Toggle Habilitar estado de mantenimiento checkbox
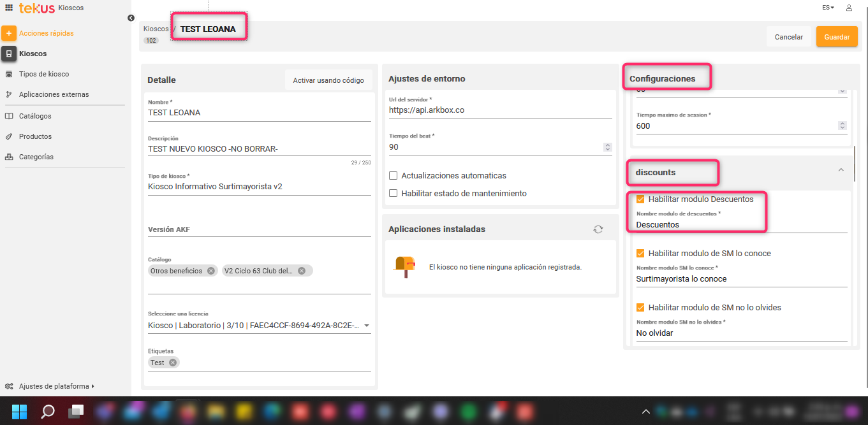This screenshot has height=425, width=868. coord(394,194)
